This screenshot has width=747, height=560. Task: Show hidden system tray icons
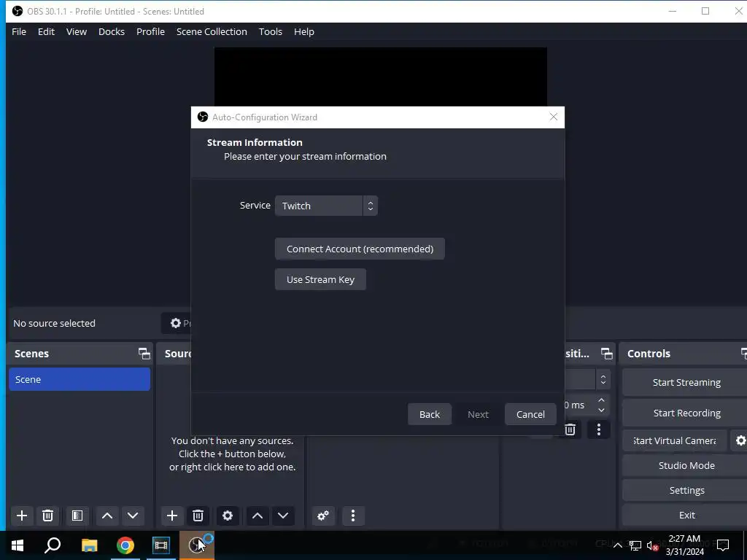point(617,545)
